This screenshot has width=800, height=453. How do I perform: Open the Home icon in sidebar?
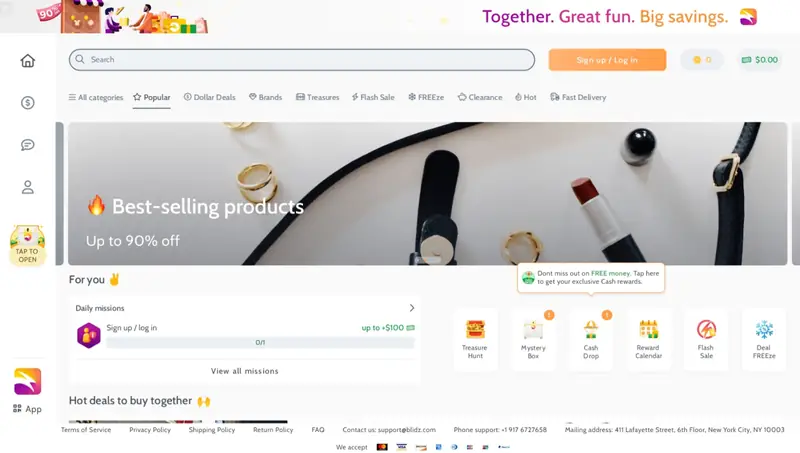tap(28, 61)
